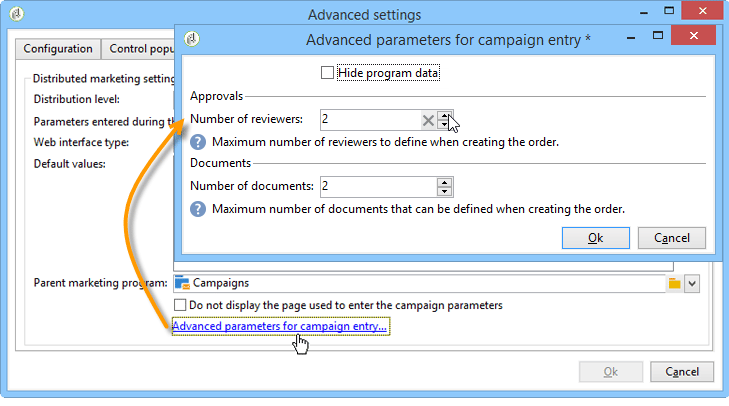Open folder browser for parent marketing program

pos(675,283)
